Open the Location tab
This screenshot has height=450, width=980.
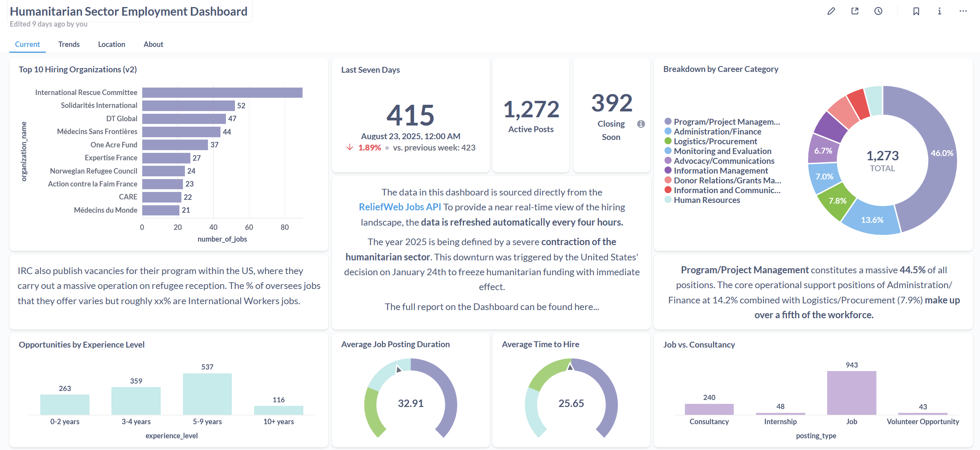pyautogui.click(x=111, y=44)
